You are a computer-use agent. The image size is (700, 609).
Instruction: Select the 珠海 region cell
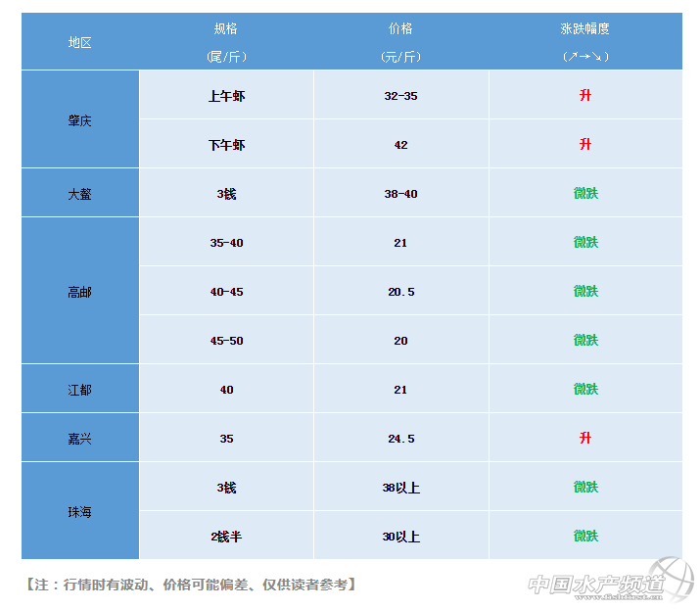[80, 512]
